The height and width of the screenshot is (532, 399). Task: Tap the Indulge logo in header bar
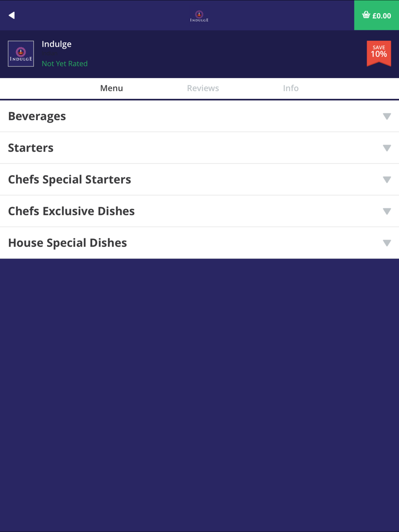[x=199, y=16]
